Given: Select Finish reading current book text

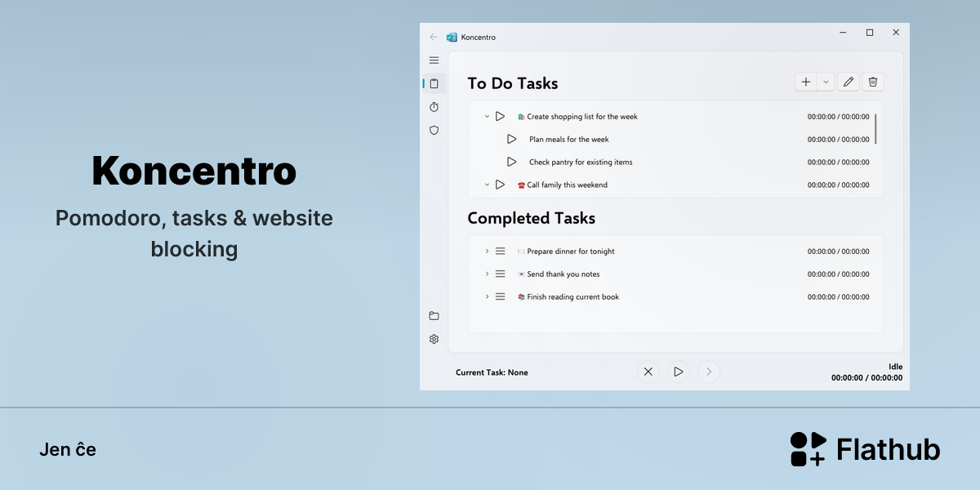Looking at the screenshot, I should (573, 297).
